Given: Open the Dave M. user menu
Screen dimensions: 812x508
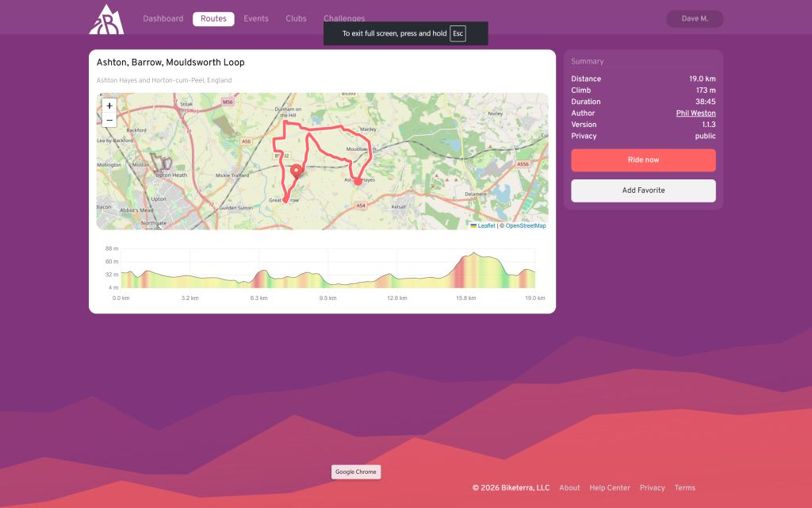Looking at the screenshot, I should [695, 19].
